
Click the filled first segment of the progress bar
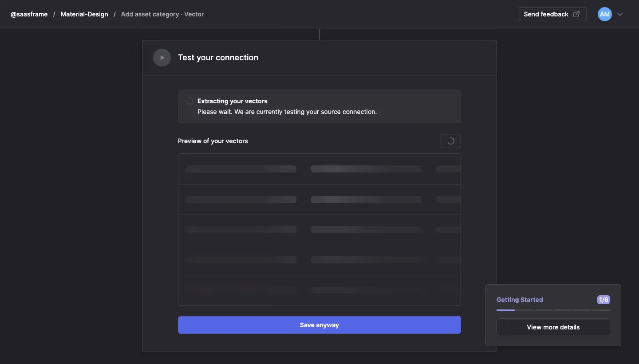tap(505, 310)
